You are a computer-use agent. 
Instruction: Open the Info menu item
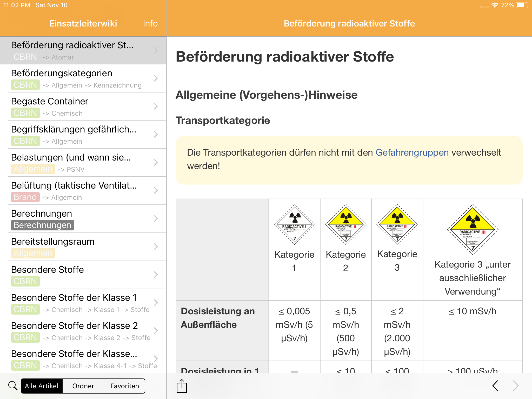click(150, 23)
